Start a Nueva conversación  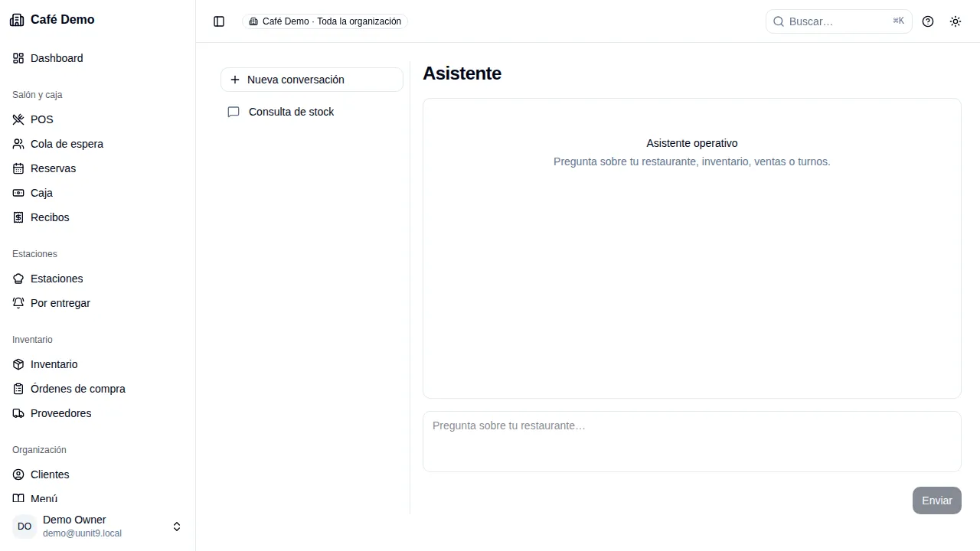(312, 80)
